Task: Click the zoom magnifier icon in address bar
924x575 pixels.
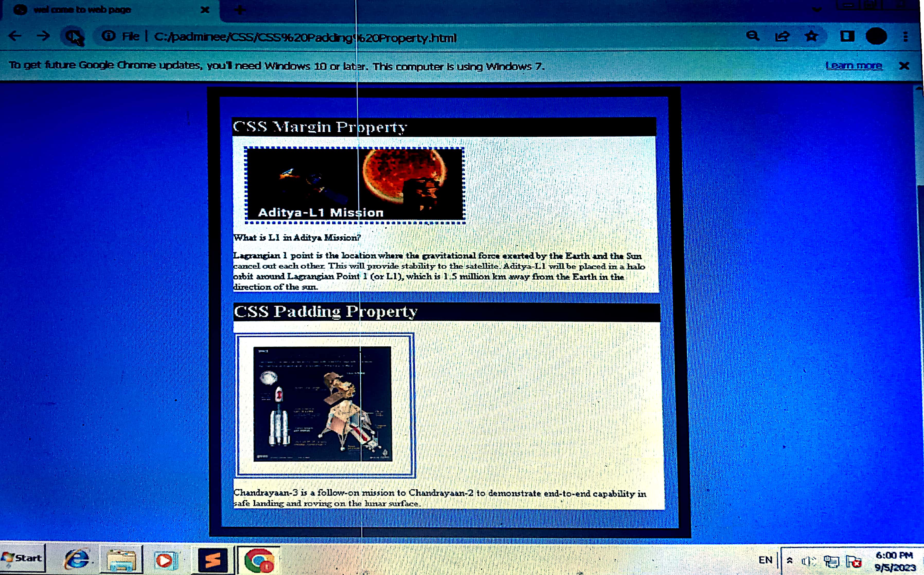Action: click(x=752, y=36)
